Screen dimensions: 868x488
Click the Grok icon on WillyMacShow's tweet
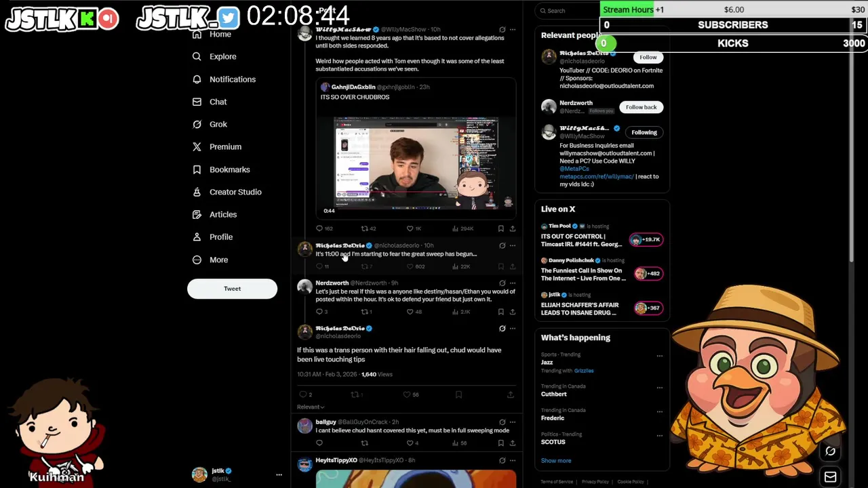click(502, 30)
